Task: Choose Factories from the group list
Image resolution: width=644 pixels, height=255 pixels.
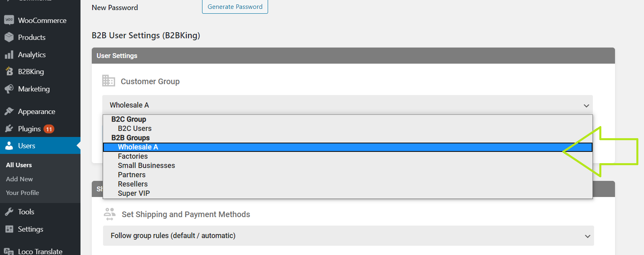Action: click(132, 156)
